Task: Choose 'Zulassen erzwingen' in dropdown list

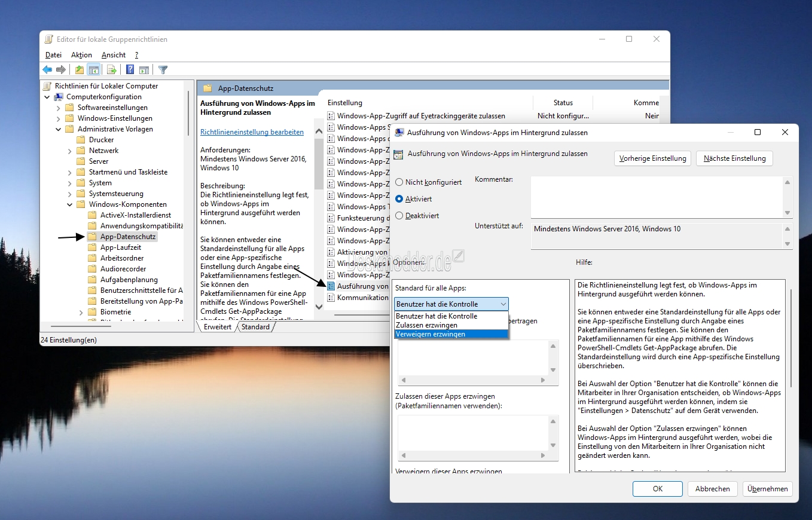Action: click(x=426, y=325)
